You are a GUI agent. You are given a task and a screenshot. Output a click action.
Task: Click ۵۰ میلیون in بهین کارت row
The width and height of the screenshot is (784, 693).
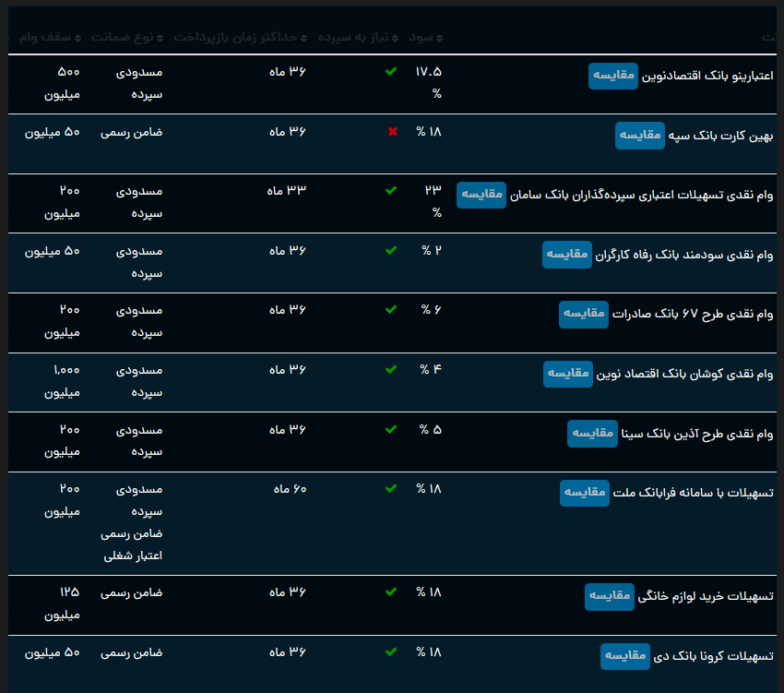tap(53, 132)
